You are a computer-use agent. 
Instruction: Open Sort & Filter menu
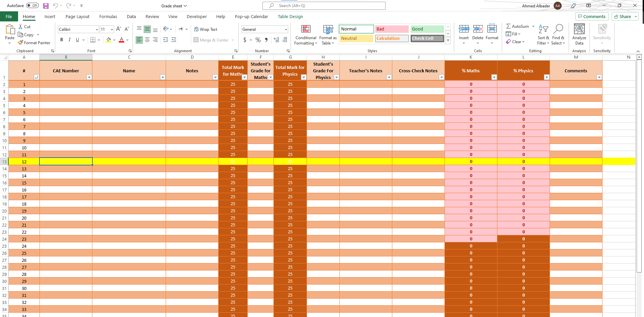pyautogui.click(x=543, y=35)
